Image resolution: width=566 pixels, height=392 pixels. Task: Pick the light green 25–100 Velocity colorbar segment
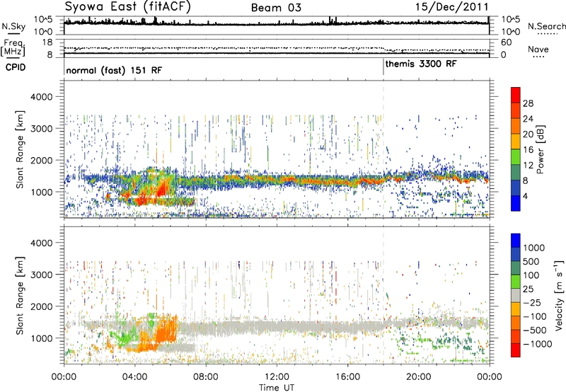tap(516, 282)
